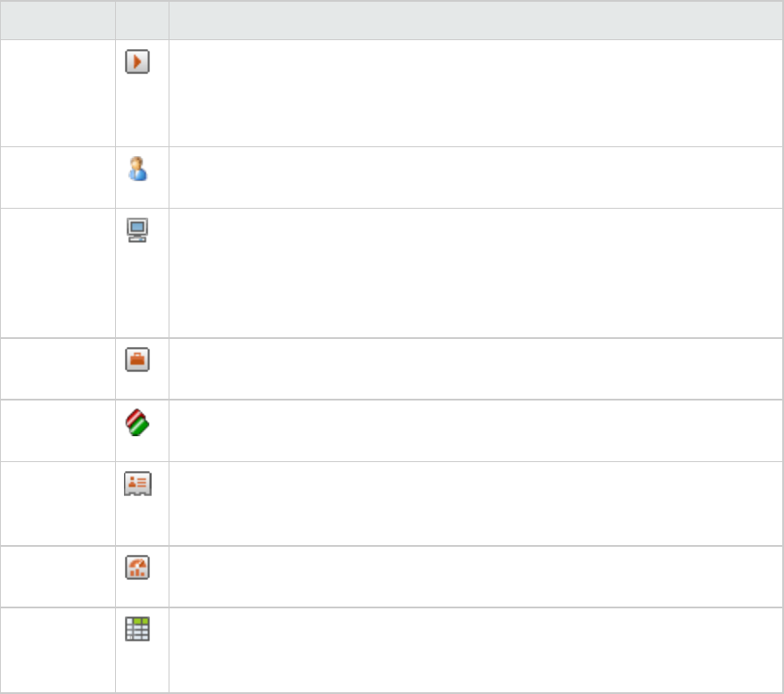Click the orange briefcase icon
Viewport: 784px width, 694px height.
pos(137,359)
